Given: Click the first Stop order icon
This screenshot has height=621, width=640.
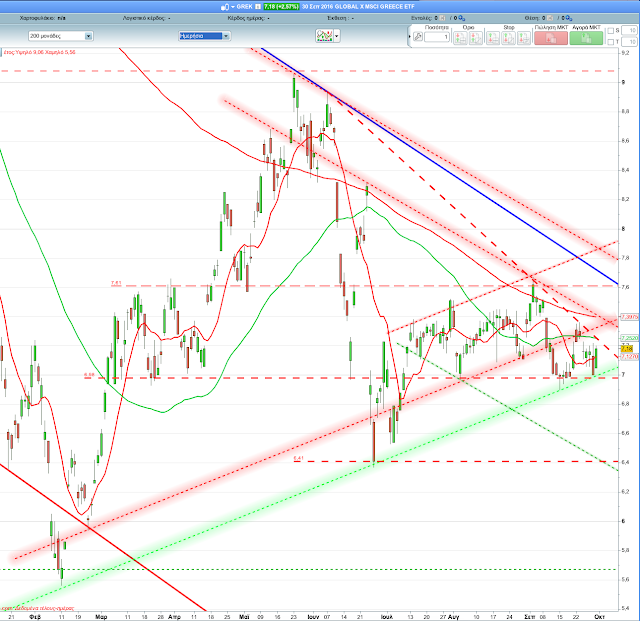Looking at the screenshot, I should click(x=493, y=38).
